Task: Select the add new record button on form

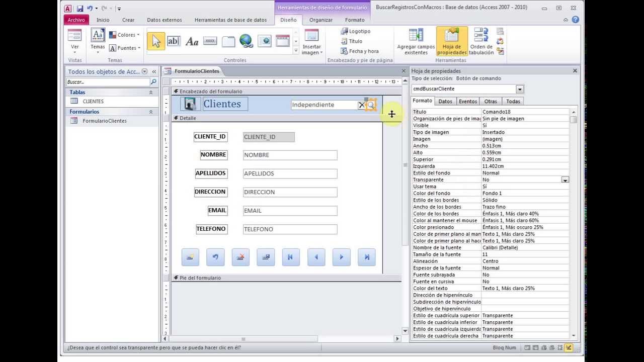Action: coord(190,257)
